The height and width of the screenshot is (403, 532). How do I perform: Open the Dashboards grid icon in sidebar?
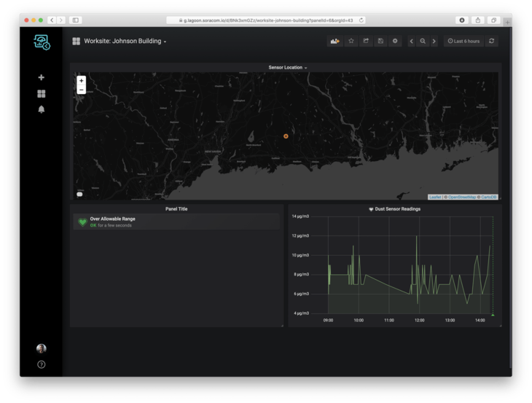pyautogui.click(x=42, y=93)
